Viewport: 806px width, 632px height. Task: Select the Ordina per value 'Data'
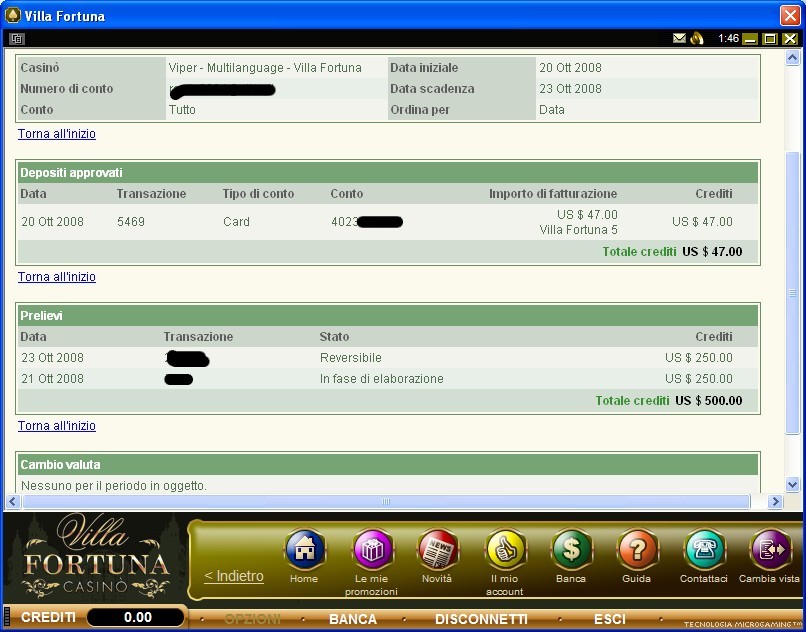tap(552, 110)
